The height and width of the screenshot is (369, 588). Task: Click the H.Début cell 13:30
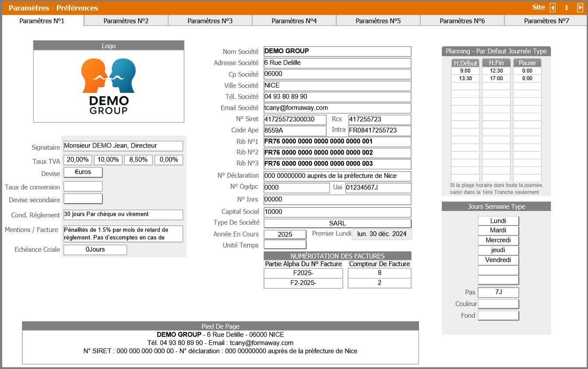[x=465, y=79]
